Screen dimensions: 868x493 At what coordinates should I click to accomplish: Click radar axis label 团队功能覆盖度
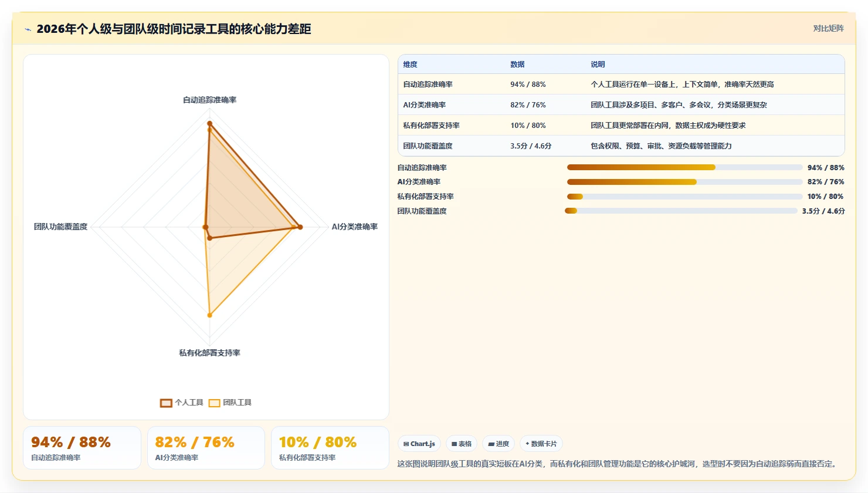(x=60, y=227)
